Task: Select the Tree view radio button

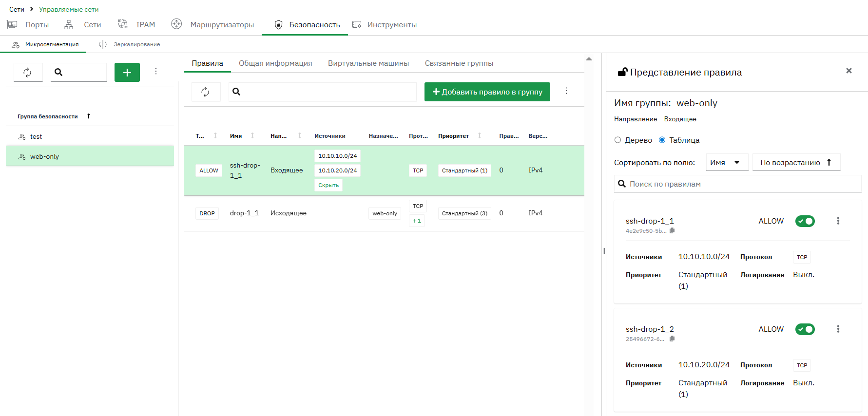Action: [618, 140]
